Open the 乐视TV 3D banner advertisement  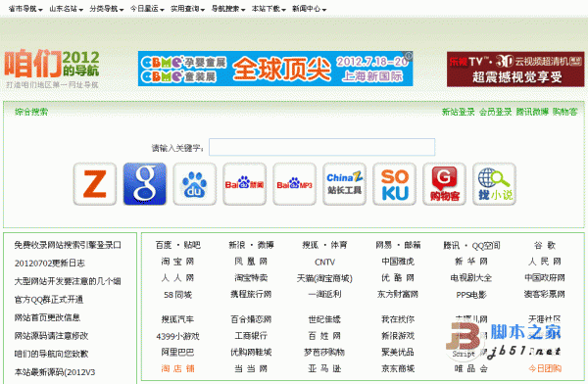tap(515, 69)
